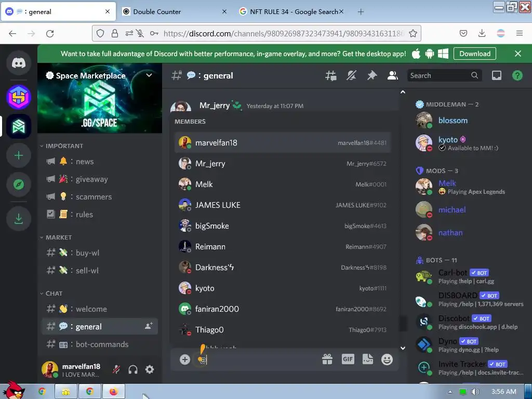Toggle deafen headphones icon
532x399 pixels.
133,369
